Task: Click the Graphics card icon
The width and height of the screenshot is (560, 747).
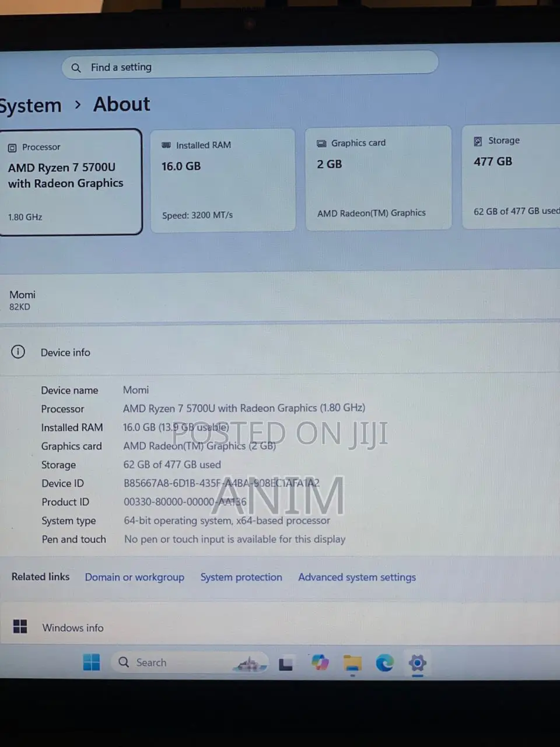Action: point(321,143)
